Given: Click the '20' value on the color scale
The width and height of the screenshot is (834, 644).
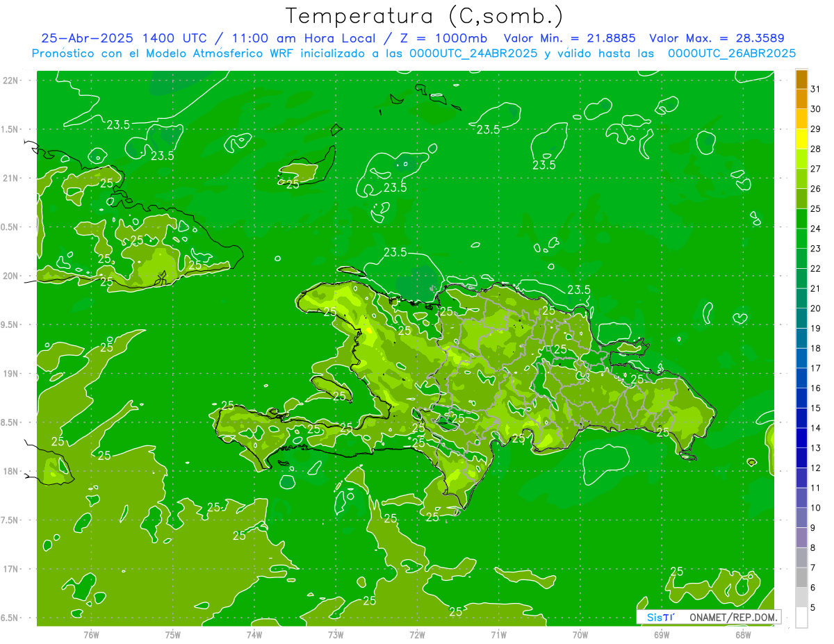Looking at the screenshot, I should (815, 308).
